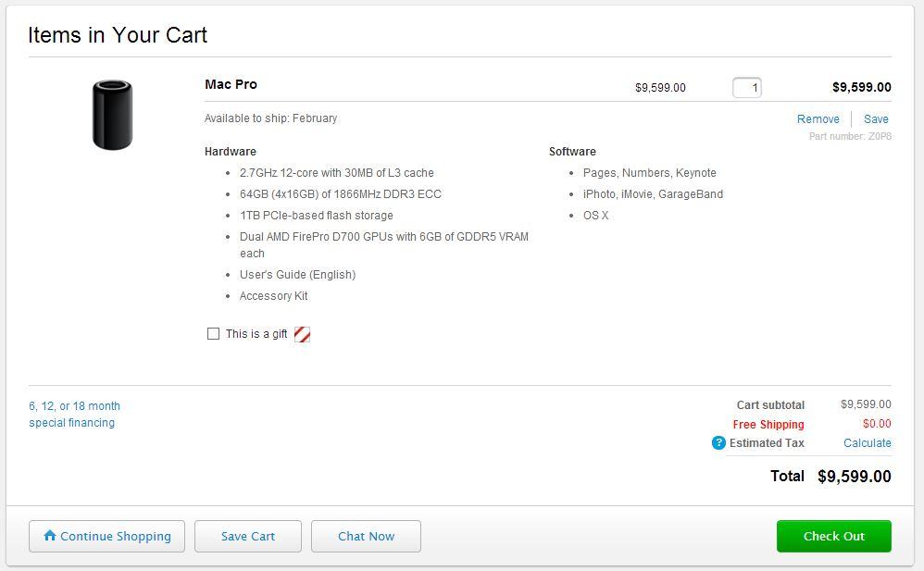The width and height of the screenshot is (924, 571).
Task: Open the Mac Pro product title
Action: pyautogui.click(x=231, y=84)
